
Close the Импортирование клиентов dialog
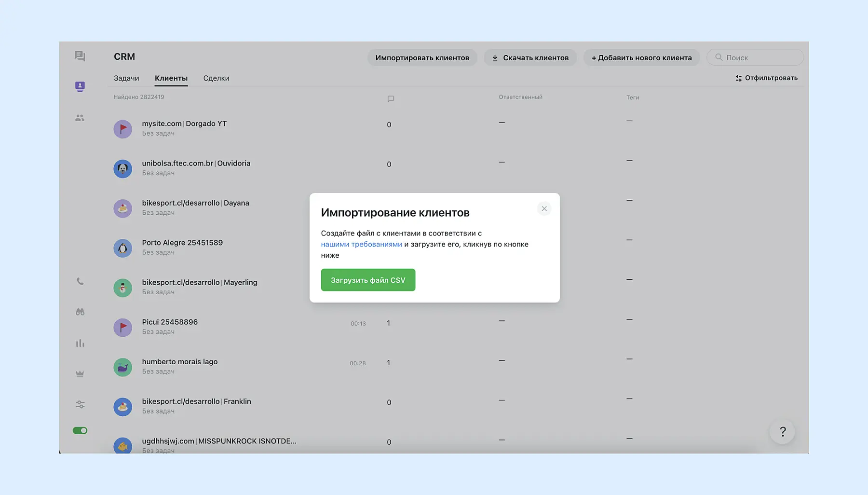point(544,209)
